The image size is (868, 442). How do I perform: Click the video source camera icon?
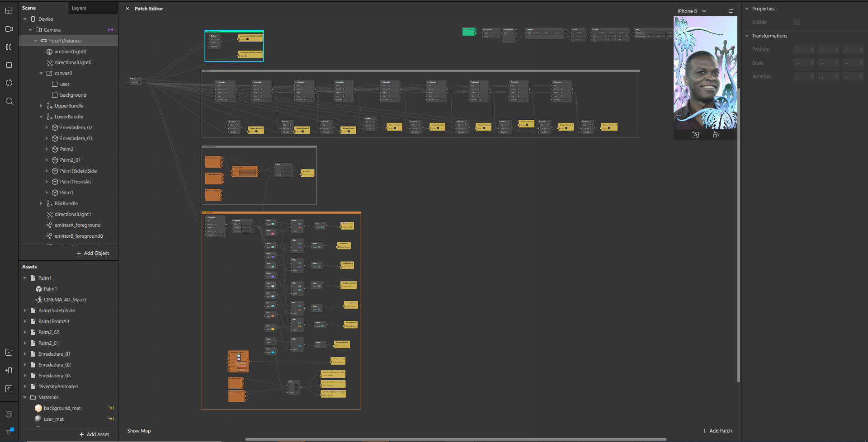(x=9, y=29)
